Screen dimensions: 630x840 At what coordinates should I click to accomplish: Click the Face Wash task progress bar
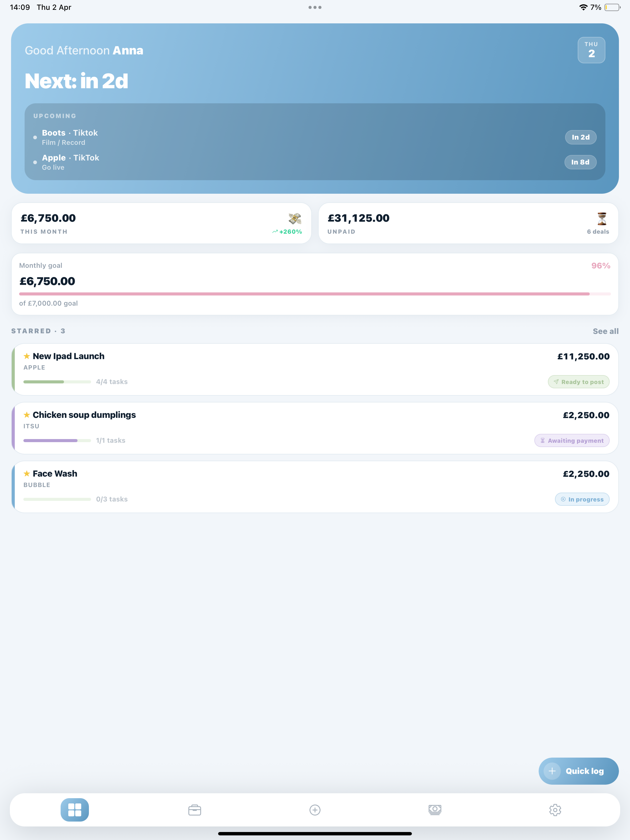coord(57,499)
